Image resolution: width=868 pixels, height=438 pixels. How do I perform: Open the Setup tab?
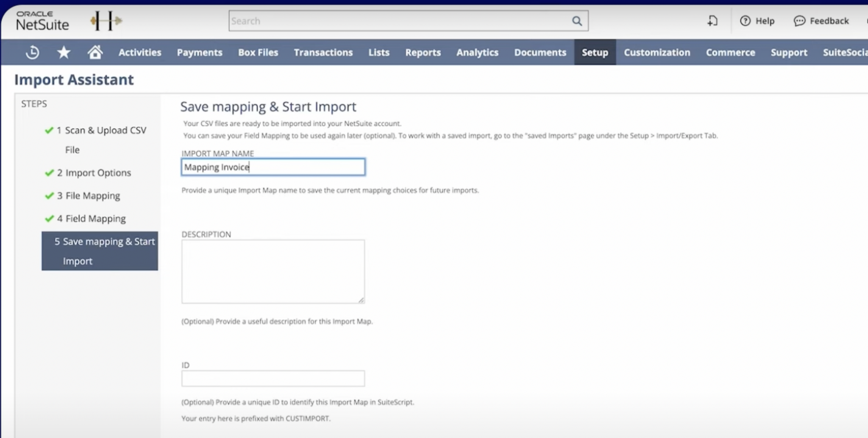tap(595, 52)
